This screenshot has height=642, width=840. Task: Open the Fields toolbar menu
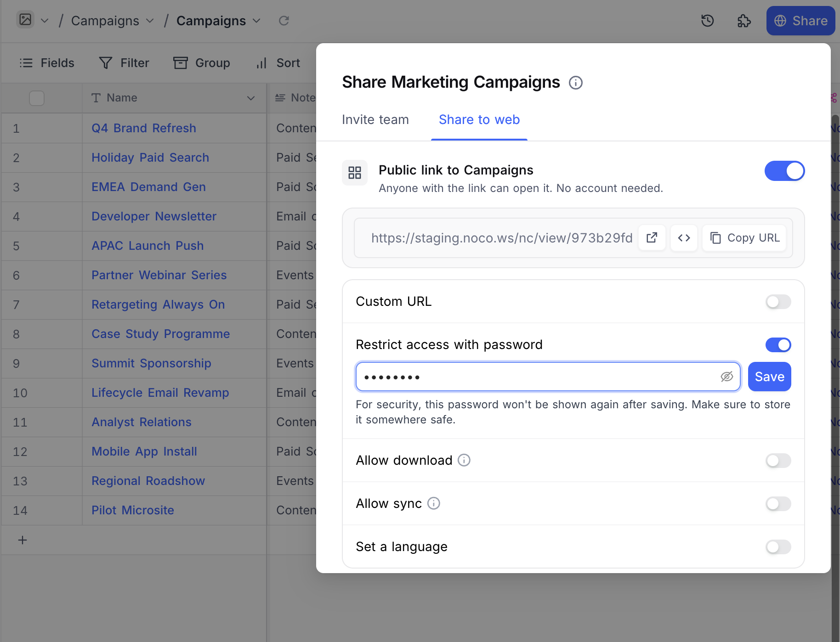(x=46, y=63)
